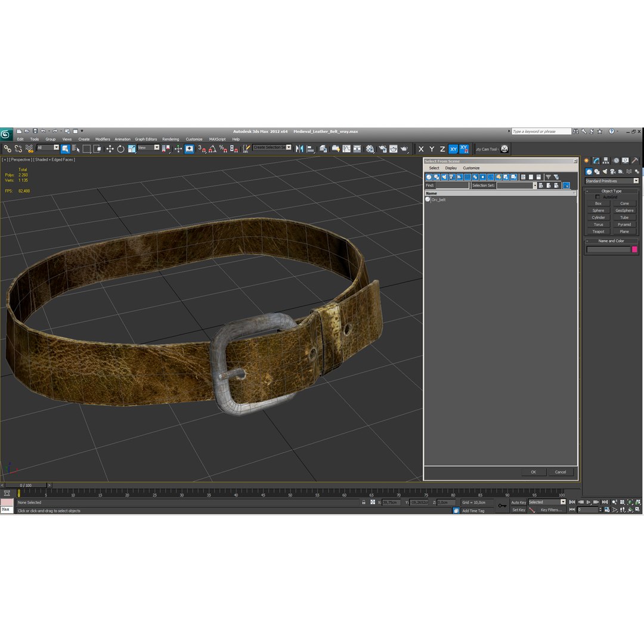Open Select by Name tool
The height and width of the screenshot is (644, 644).
tap(76, 148)
